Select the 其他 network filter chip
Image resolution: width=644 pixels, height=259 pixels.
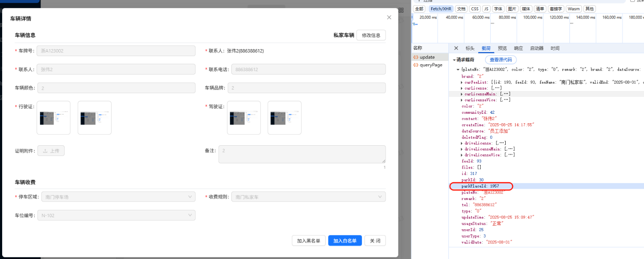pos(589,9)
